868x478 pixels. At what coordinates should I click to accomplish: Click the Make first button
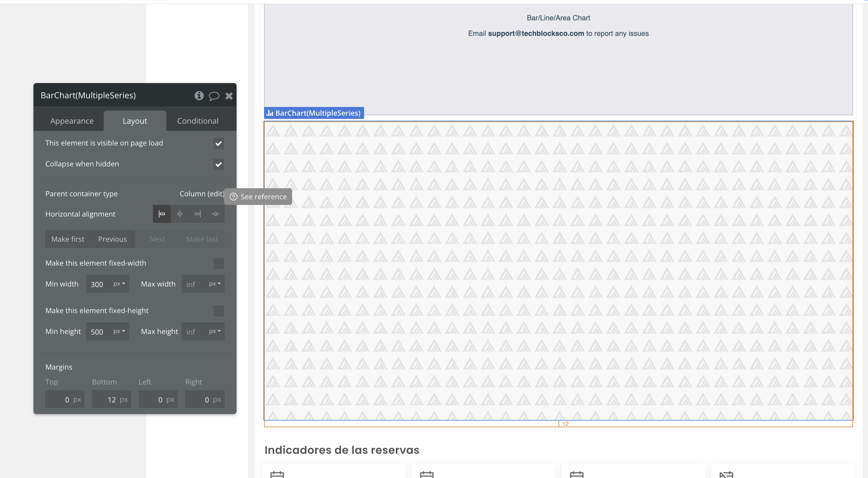click(x=68, y=239)
